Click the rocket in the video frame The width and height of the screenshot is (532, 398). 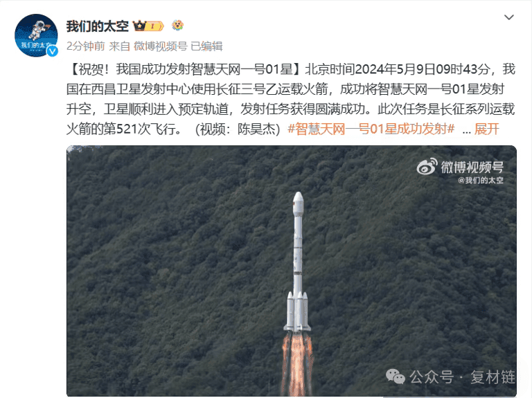[x=297, y=263]
